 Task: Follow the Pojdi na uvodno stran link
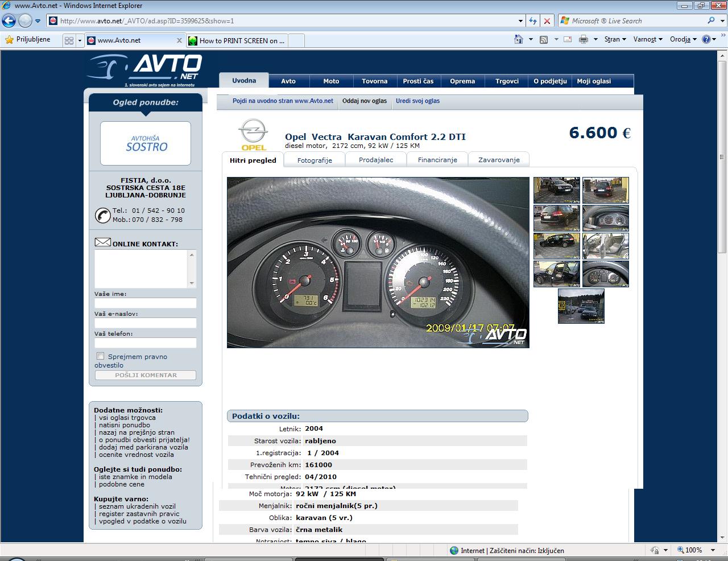coord(283,101)
